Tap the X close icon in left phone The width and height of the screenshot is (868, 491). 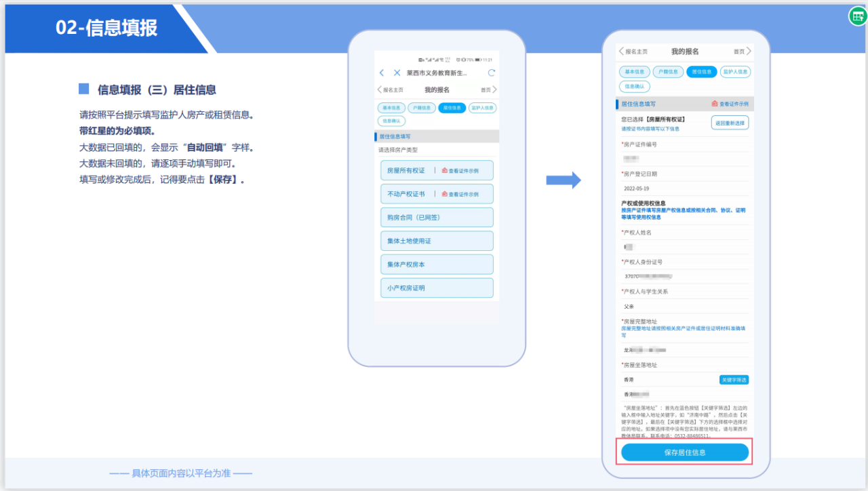tap(397, 73)
